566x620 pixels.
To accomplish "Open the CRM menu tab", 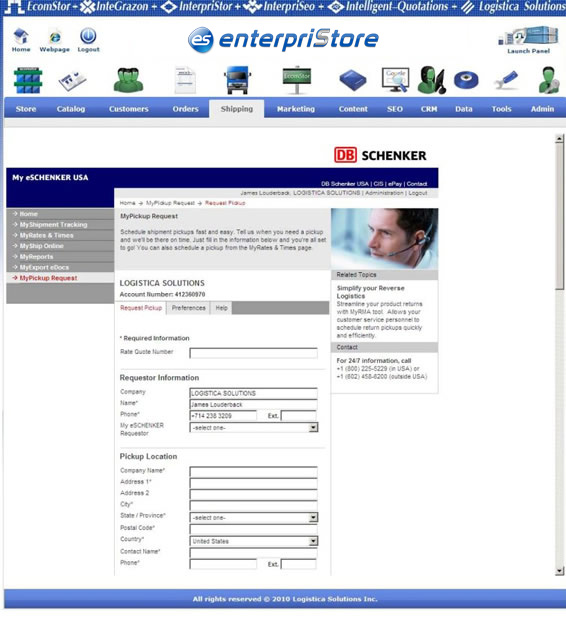I will coord(429,109).
